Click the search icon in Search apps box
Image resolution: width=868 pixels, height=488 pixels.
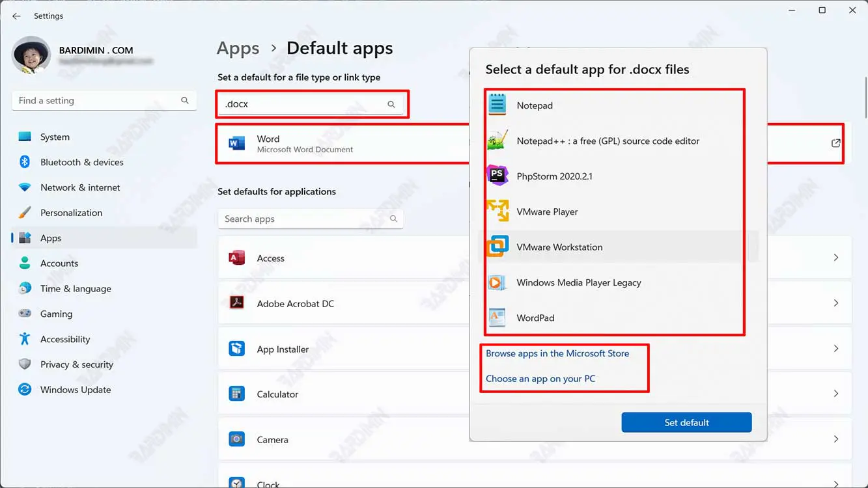[393, 219]
